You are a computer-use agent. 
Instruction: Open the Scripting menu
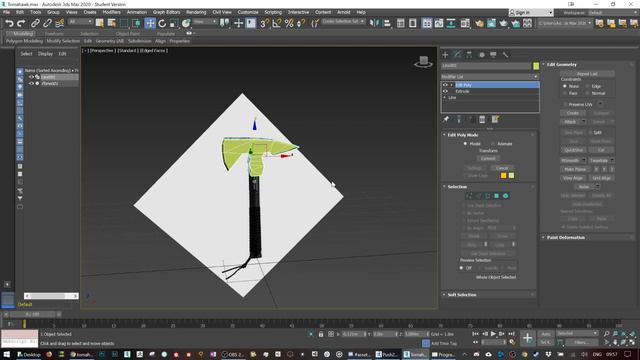point(273,12)
